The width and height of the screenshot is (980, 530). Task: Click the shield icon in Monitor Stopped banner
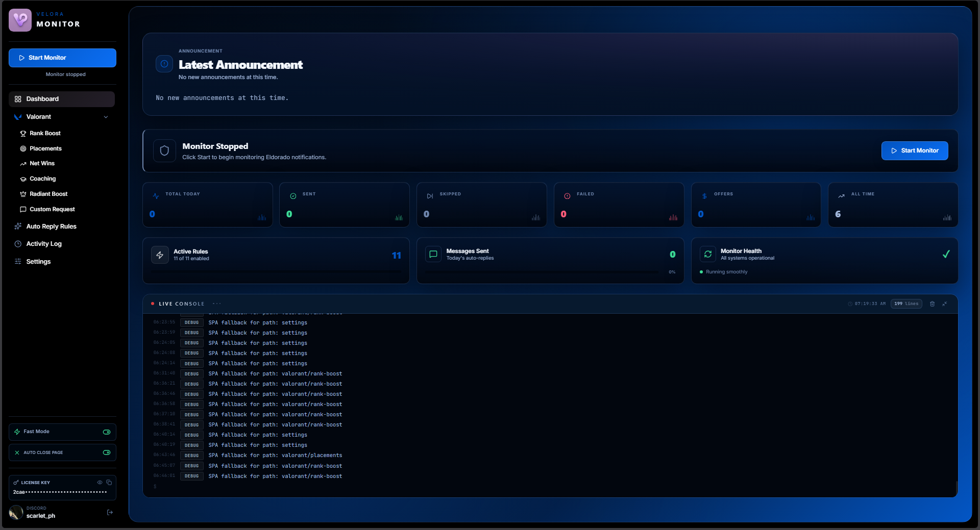[164, 151]
